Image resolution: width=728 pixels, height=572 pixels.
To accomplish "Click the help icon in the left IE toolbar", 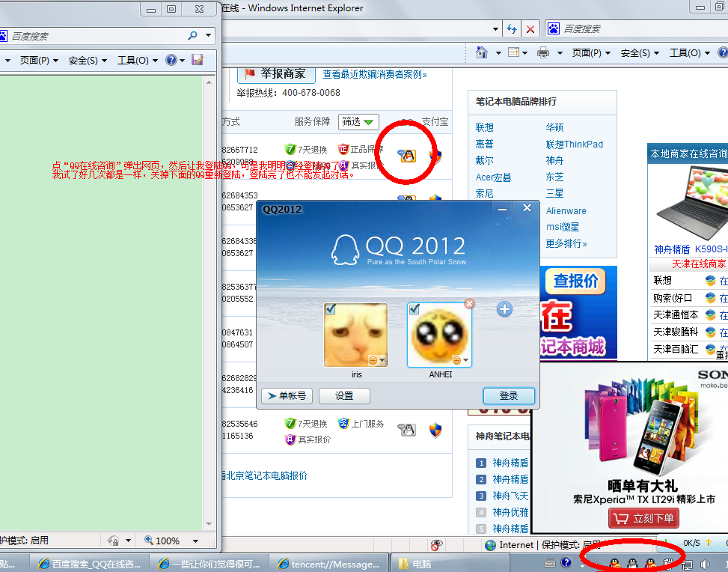I will [171, 60].
